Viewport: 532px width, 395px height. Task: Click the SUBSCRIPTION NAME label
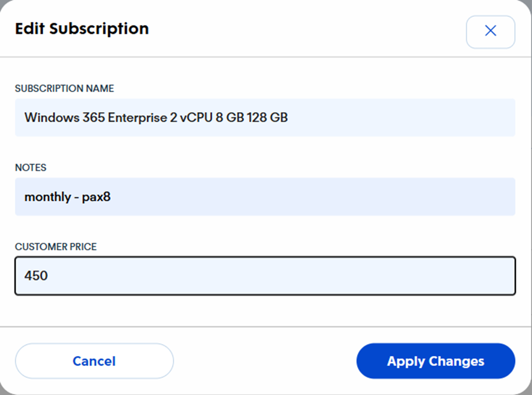(x=64, y=89)
